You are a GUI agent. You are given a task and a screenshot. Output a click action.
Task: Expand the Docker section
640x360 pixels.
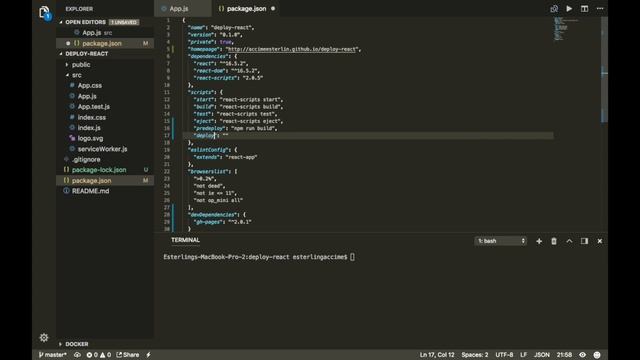(77, 344)
